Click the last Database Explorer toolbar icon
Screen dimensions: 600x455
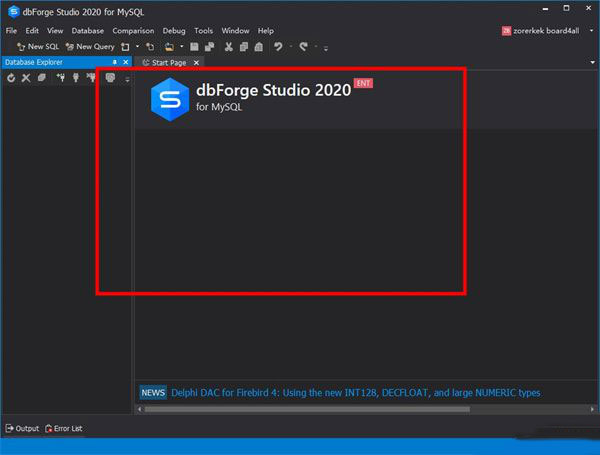tap(110, 78)
